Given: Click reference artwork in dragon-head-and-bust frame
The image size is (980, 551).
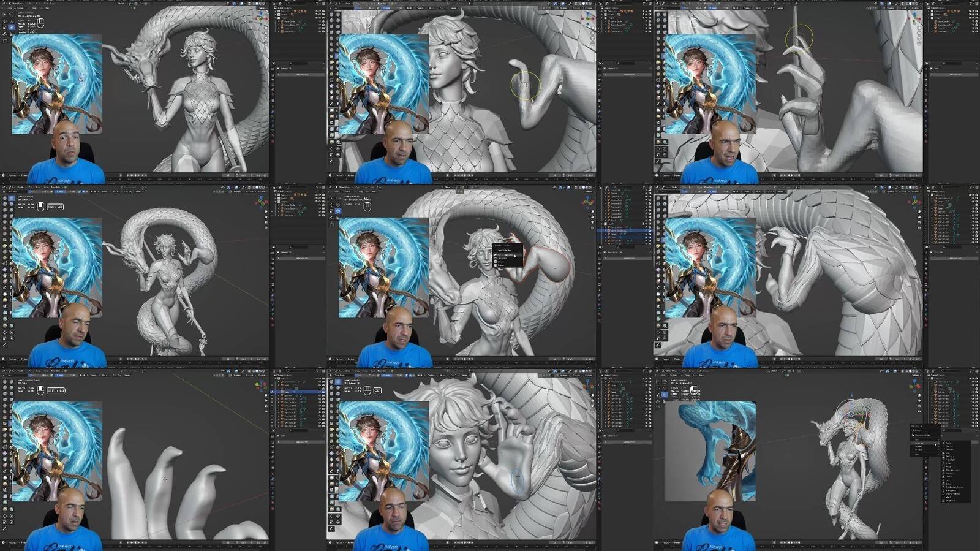Looking at the screenshot, I should [57, 84].
